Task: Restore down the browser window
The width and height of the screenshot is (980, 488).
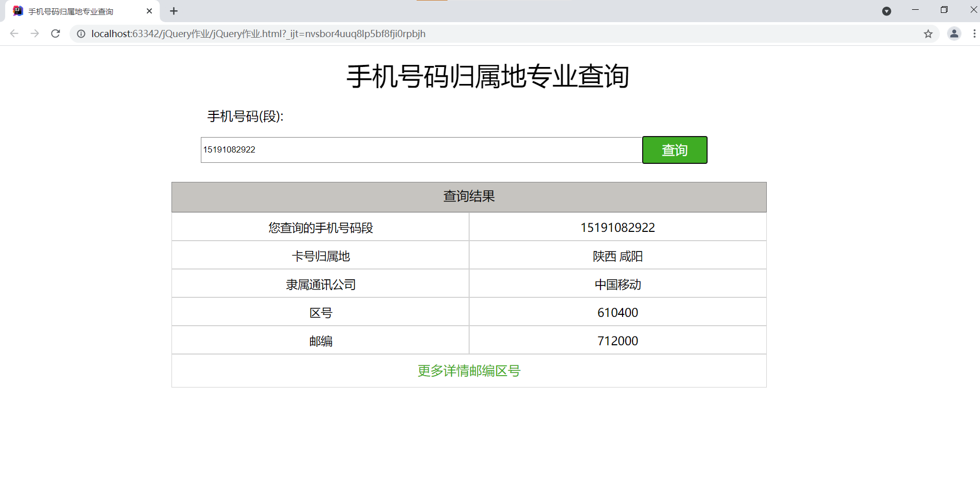Action: pyautogui.click(x=944, y=10)
